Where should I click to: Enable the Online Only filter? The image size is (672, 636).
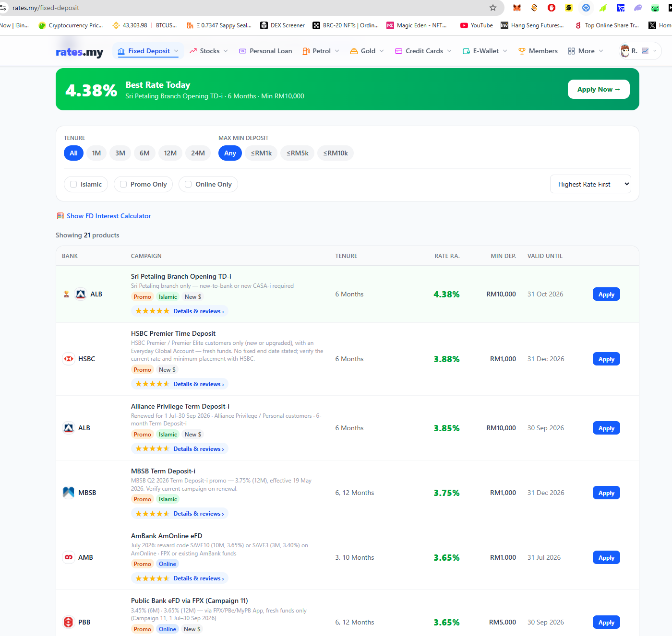point(208,184)
